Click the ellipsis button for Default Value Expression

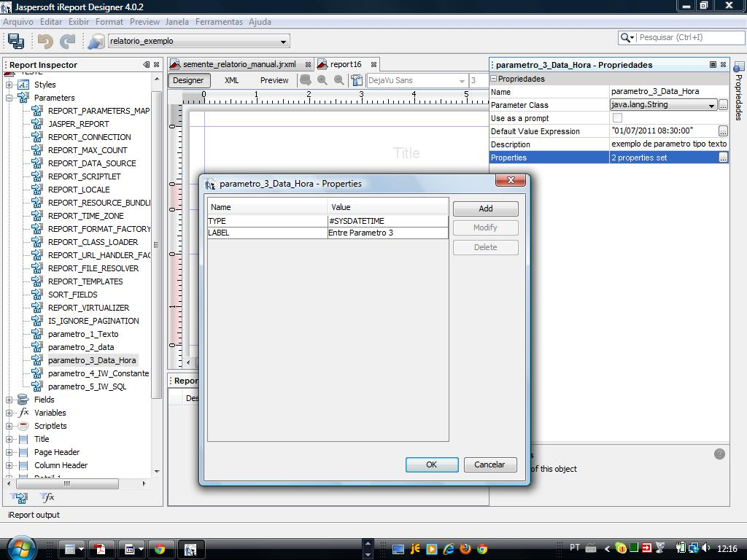tap(723, 131)
